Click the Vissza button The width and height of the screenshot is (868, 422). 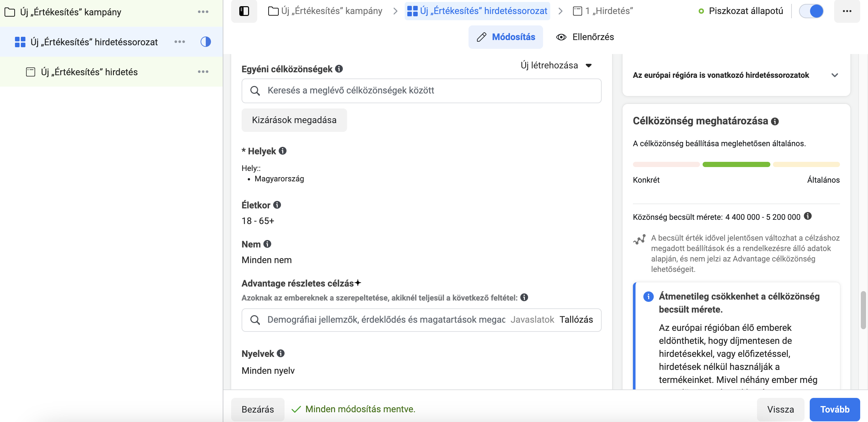[780, 409]
